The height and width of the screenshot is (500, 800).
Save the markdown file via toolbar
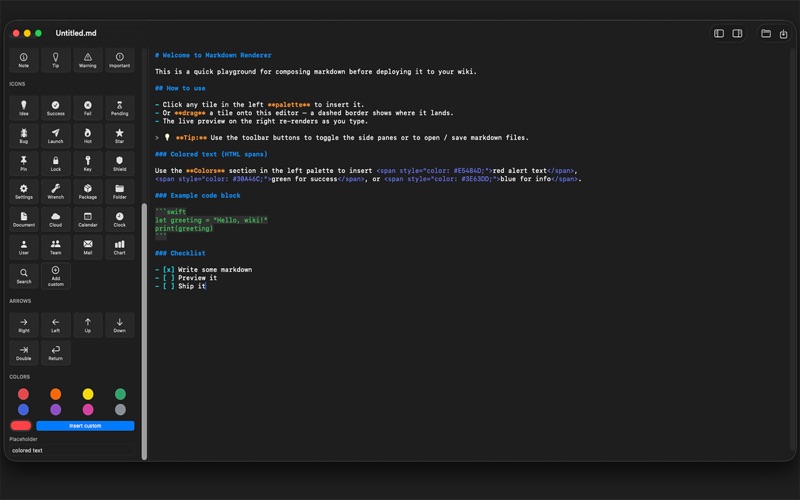[x=783, y=34]
